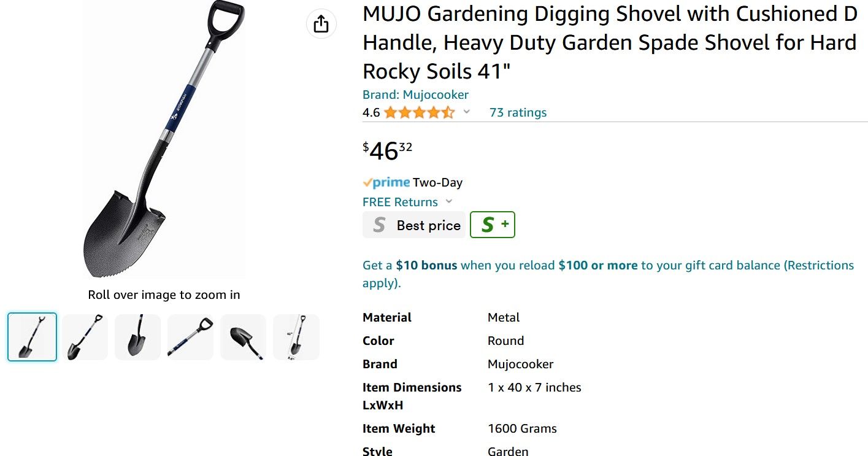Image resolution: width=868 pixels, height=456 pixels.
Task: Click the share icon beside product image
Action: [321, 24]
